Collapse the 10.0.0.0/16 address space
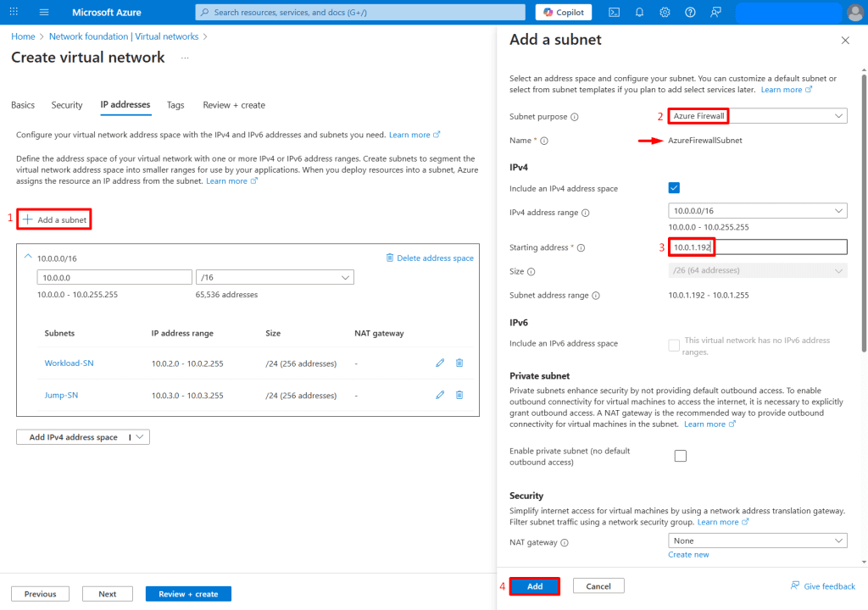This screenshot has width=868, height=610. coord(27,257)
